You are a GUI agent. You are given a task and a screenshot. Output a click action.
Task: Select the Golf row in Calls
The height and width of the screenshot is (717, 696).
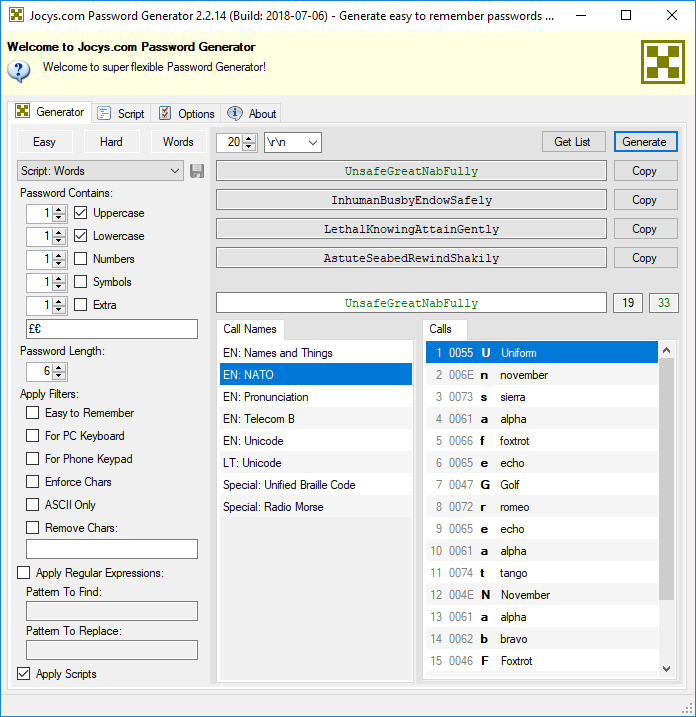click(542, 484)
